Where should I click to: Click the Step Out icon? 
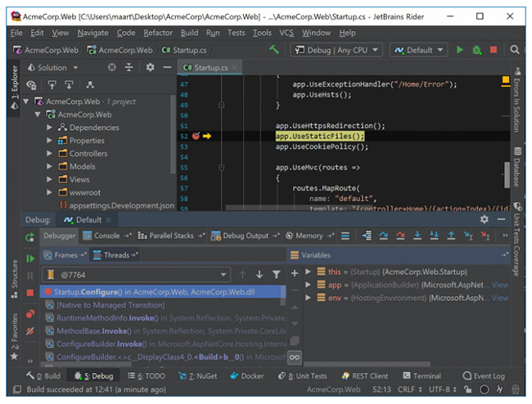click(x=451, y=236)
